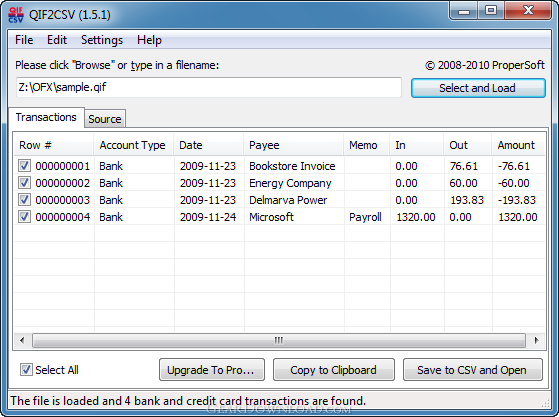Click Copy to Clipboard button
The image size is (559, 417).
point(333,370)
